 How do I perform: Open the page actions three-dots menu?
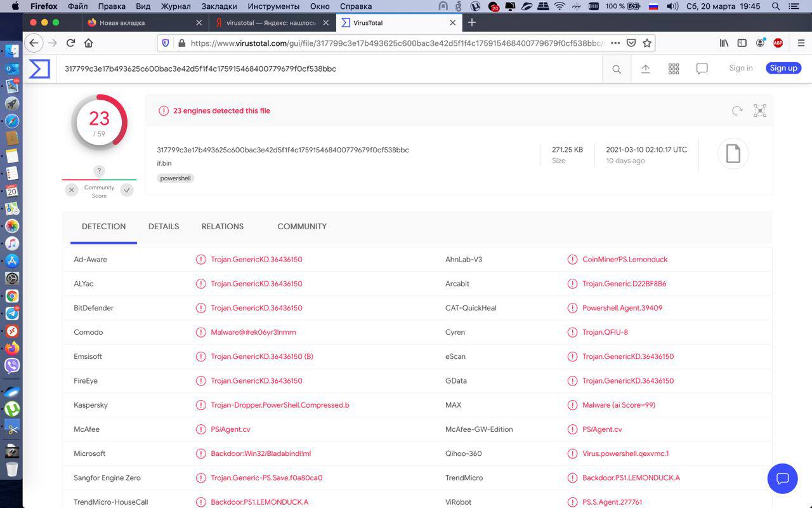coord(615,43)
